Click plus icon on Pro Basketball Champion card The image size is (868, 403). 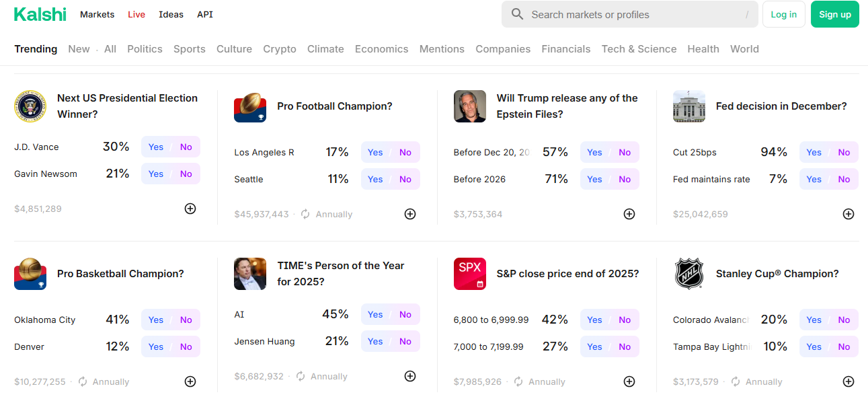[190, 381]
